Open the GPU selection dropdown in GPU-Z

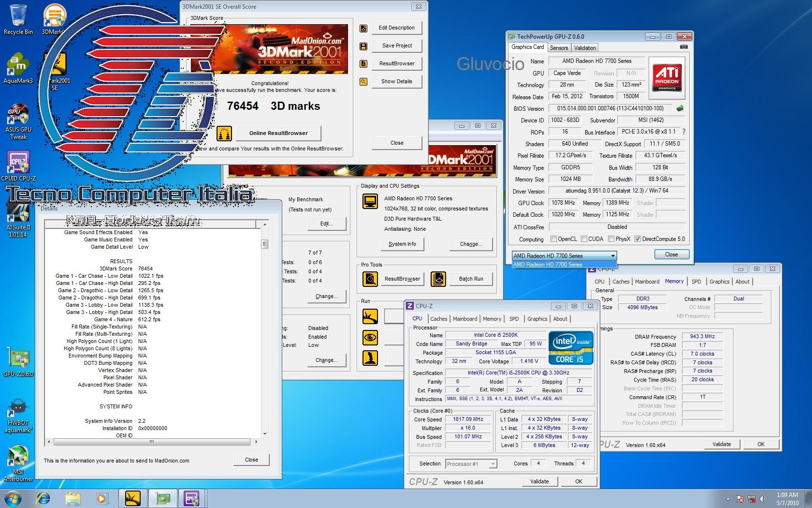pos(565,255)
